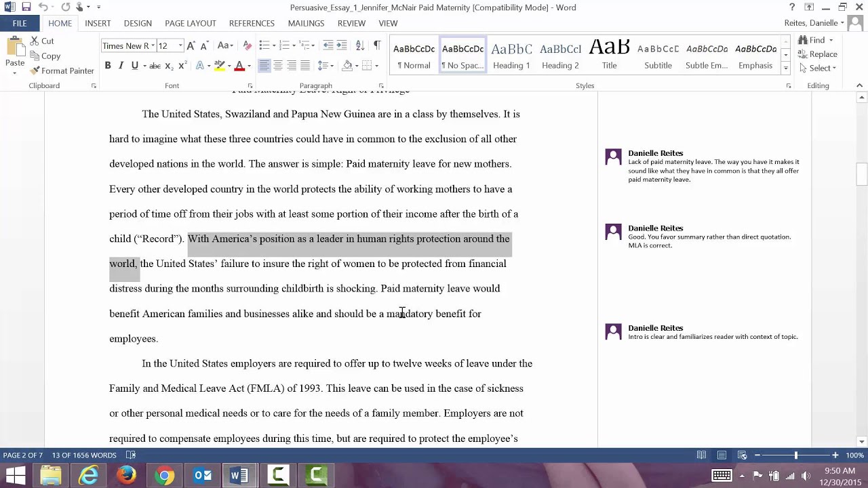Clear all formatting eraser icon
868x488 pixels.
[x=247, y=45]
